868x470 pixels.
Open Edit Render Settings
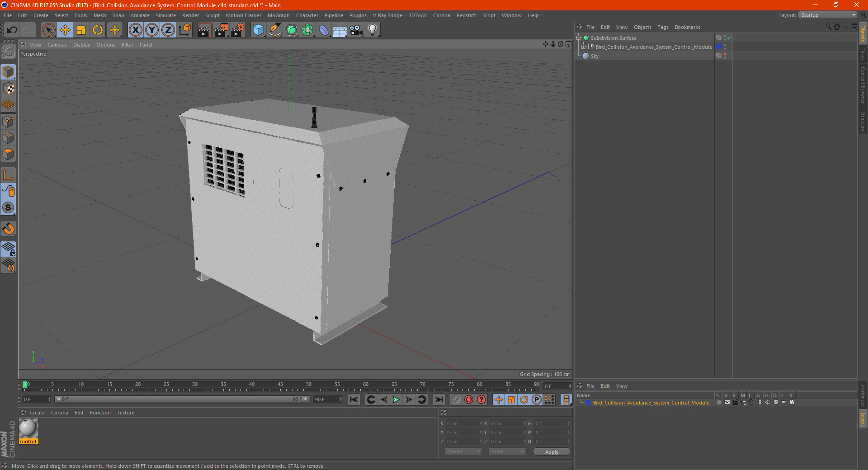238,30
